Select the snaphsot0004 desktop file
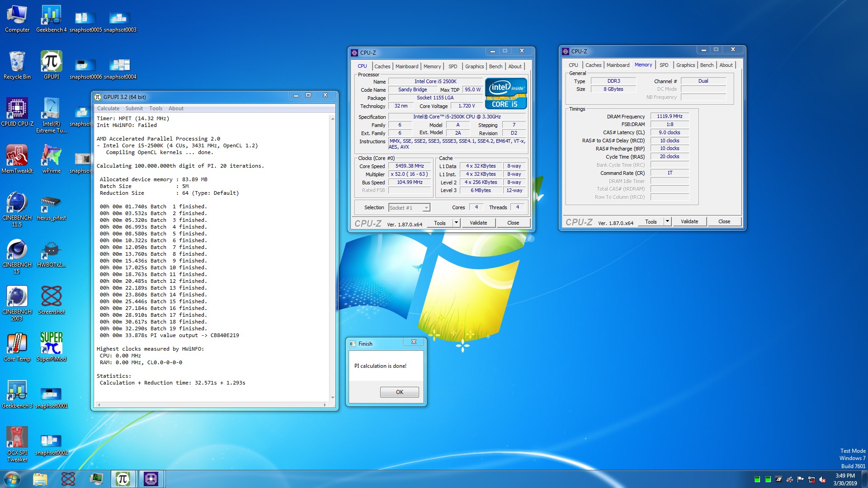868x488 pixels. [x=120, y=69]
